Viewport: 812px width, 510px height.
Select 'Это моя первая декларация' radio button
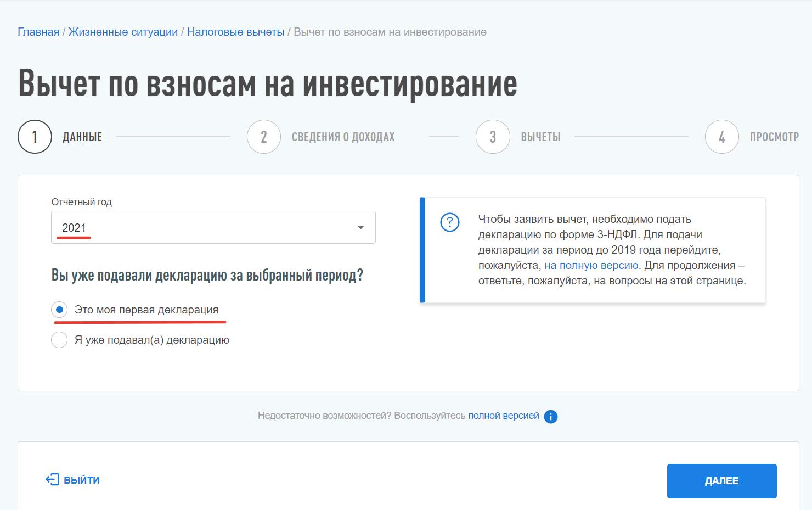pyautogui.click(x=59, y=310)
